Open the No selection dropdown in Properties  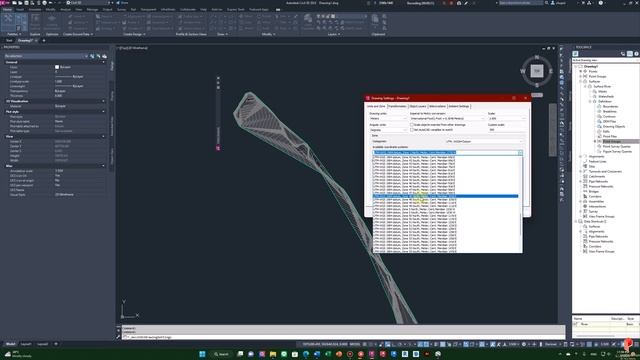coord(45,56)
